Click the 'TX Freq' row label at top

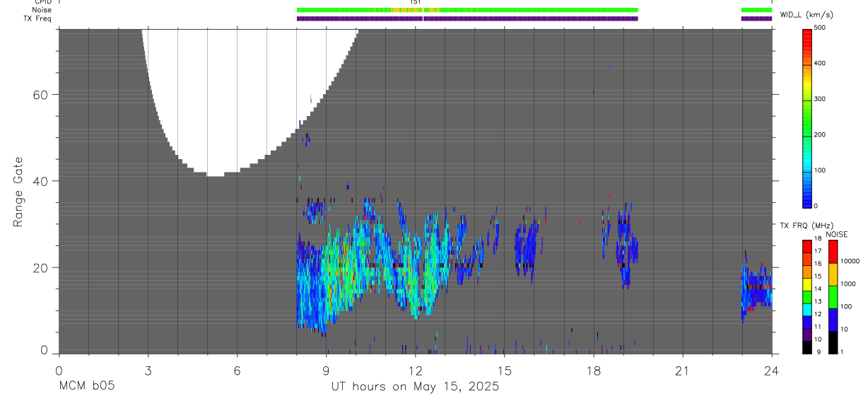coord(37,18)
